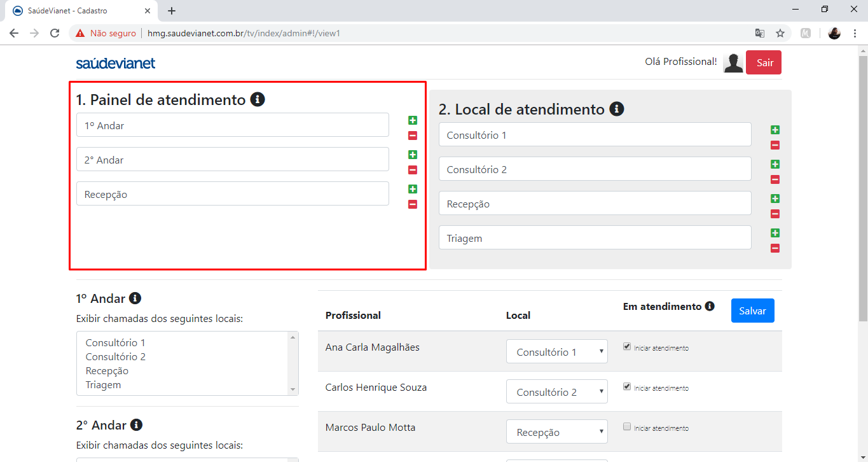Reload the page in Chrome

pyautogui.click(x=55, y=33)
